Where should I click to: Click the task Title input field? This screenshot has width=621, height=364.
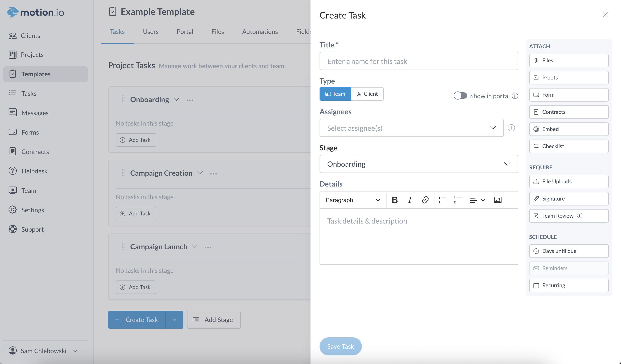pyautogui.click(x=418, y=61)
